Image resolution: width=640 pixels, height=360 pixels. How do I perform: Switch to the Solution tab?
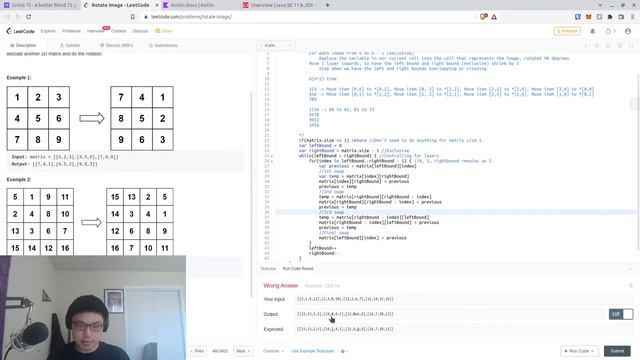pyautogui.click(x=70, y=45)
